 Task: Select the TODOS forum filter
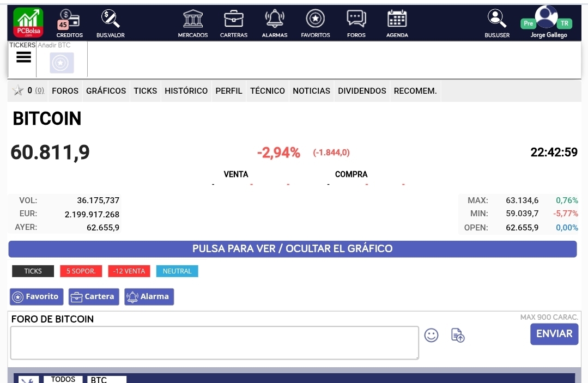pyautogui.click(x=63, y=379)
